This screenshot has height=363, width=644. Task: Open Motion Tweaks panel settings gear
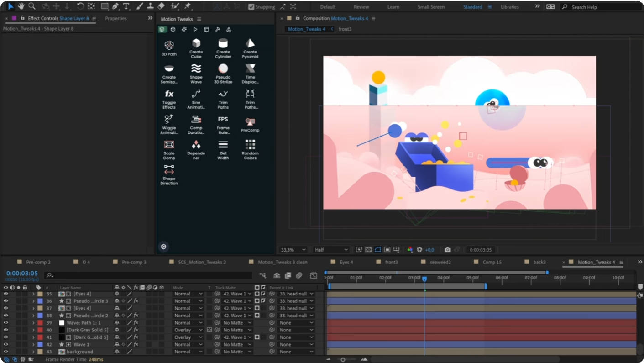click(x=163, y=246)
